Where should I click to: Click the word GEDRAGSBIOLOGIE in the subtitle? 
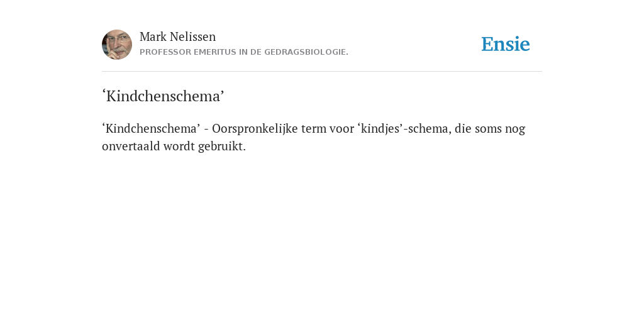(x=306, y=52)
